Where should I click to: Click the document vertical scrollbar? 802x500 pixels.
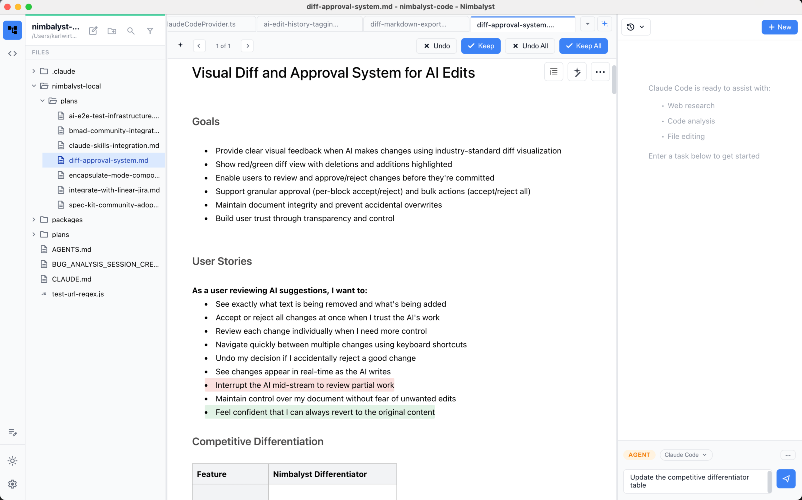(614, 81)
